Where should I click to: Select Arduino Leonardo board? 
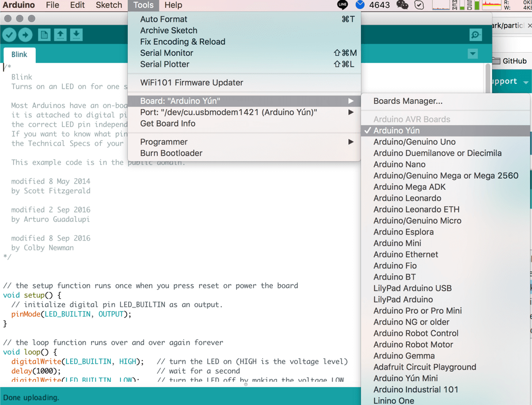(445, 198)
